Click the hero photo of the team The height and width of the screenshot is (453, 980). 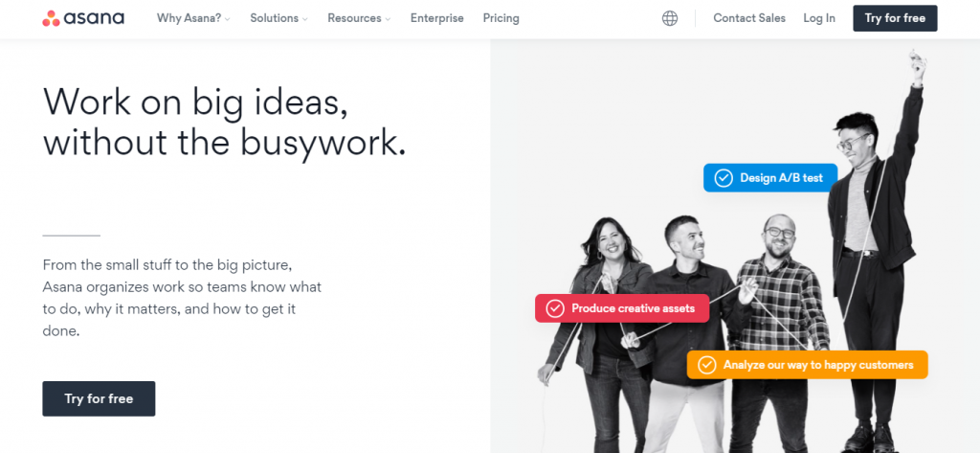(735, 246)
